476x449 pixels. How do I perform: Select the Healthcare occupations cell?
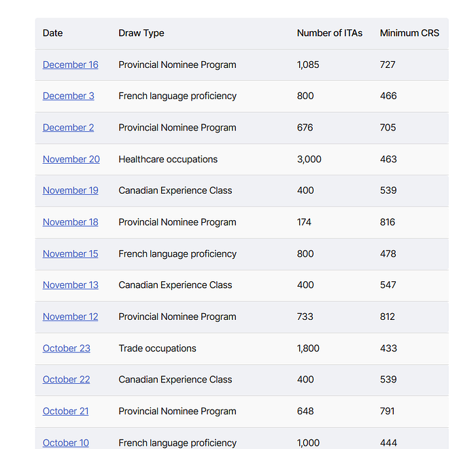(168, 160)
